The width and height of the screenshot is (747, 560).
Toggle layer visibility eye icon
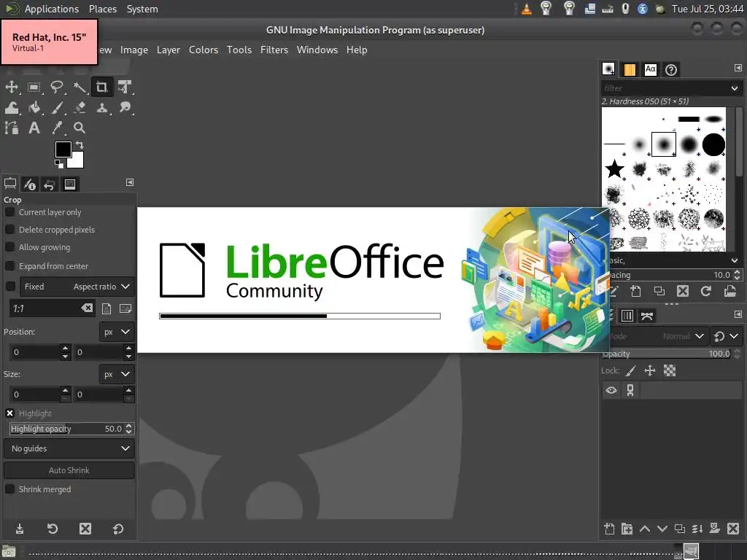[611, 391]
